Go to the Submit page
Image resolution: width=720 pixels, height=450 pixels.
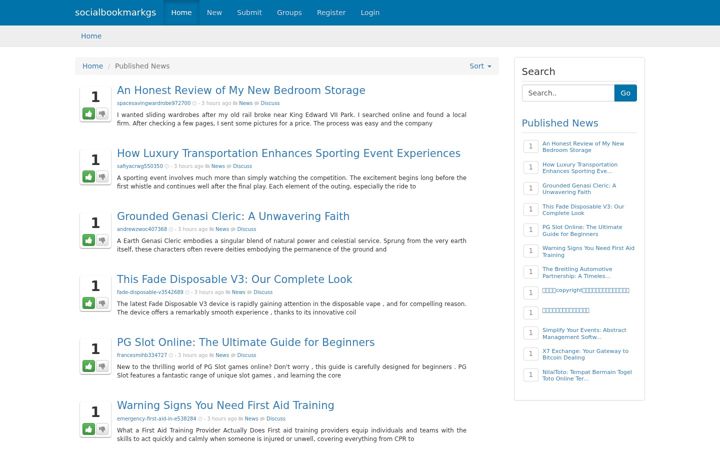coord(249,12)
